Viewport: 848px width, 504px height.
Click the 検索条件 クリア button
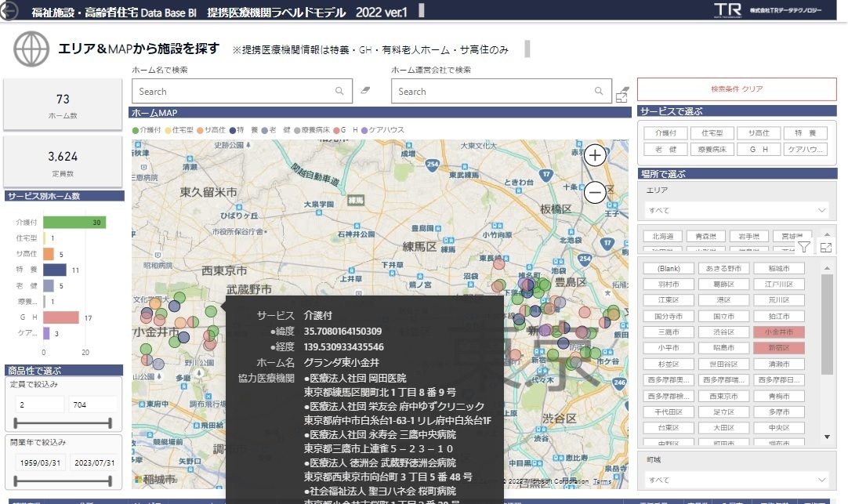pos(737,89)
